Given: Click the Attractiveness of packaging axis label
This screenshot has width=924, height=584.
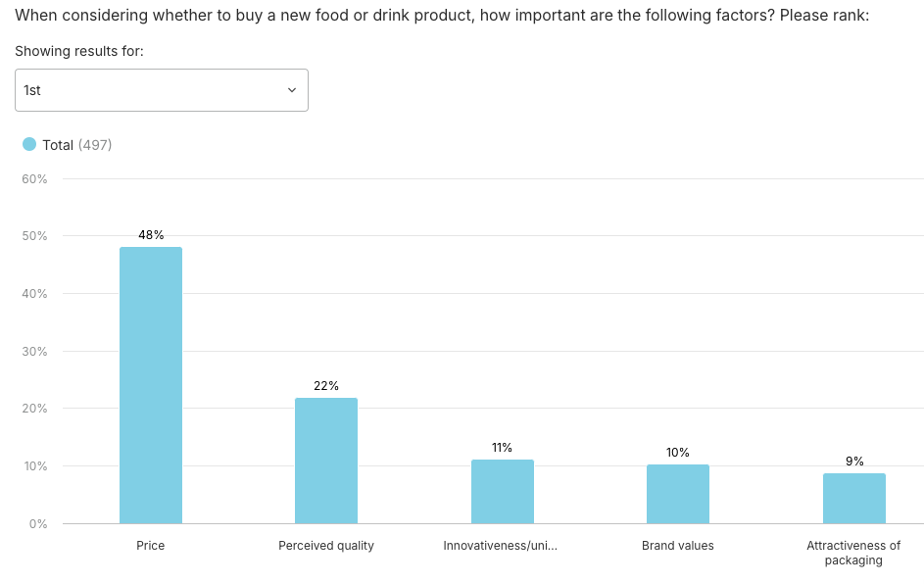Looking at the screenshot, I should pos(853,553).
